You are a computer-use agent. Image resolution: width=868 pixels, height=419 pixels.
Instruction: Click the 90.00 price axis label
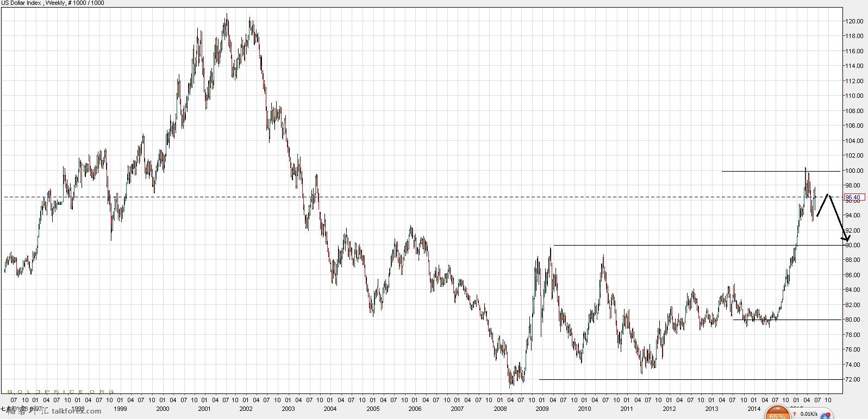(x=853, y=245)
